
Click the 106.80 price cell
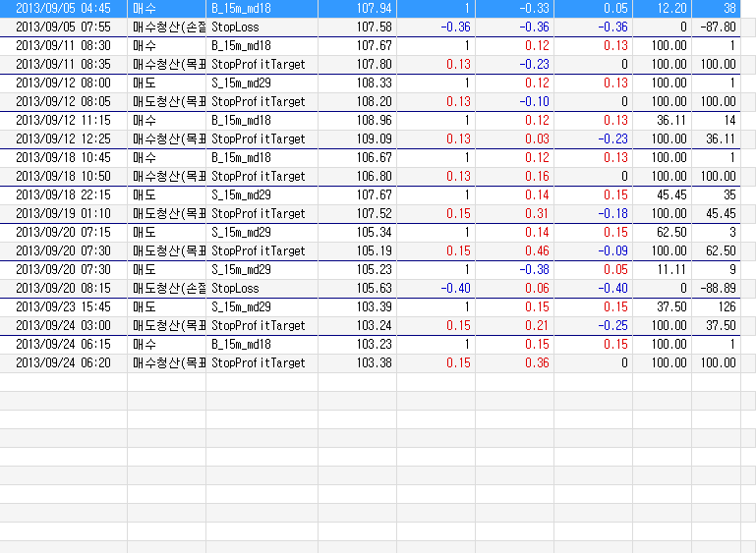pyautogui.click(x=357, y=176)
